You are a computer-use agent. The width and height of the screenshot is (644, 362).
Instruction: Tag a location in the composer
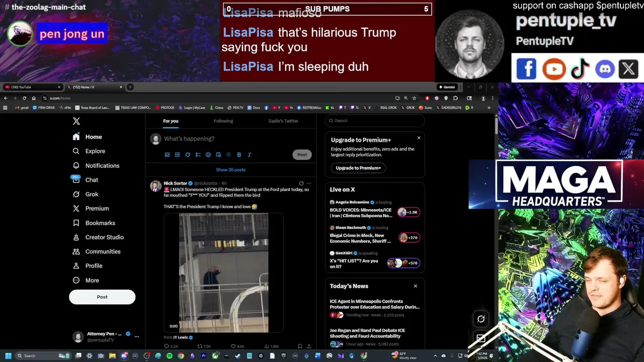pyautogui.click(x=228, y=155)
